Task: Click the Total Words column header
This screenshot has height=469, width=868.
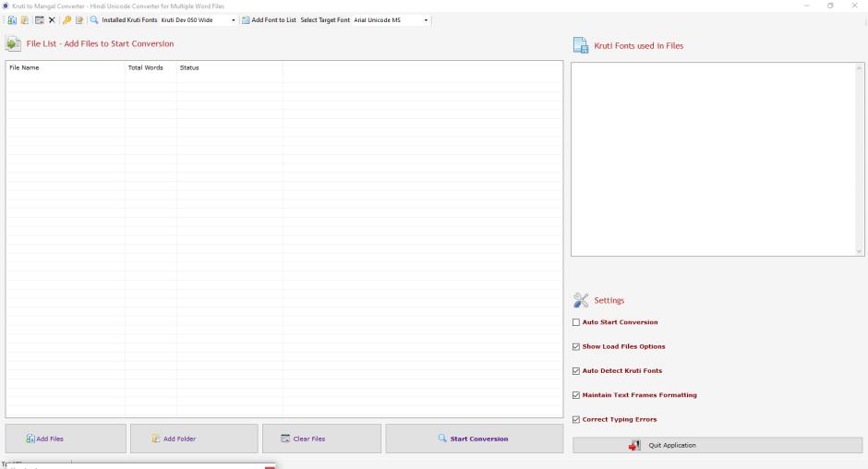Action: (x=146, y=67)
